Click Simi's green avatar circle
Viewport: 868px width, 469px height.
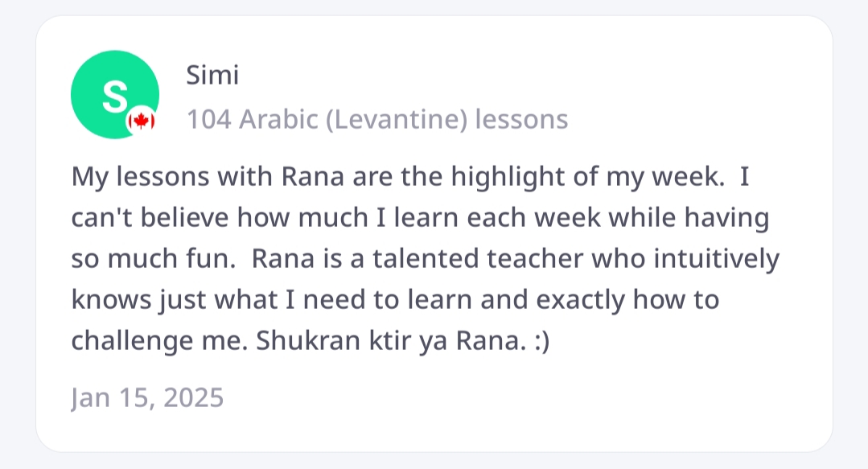pyautogui.click(x=109, y=93)
